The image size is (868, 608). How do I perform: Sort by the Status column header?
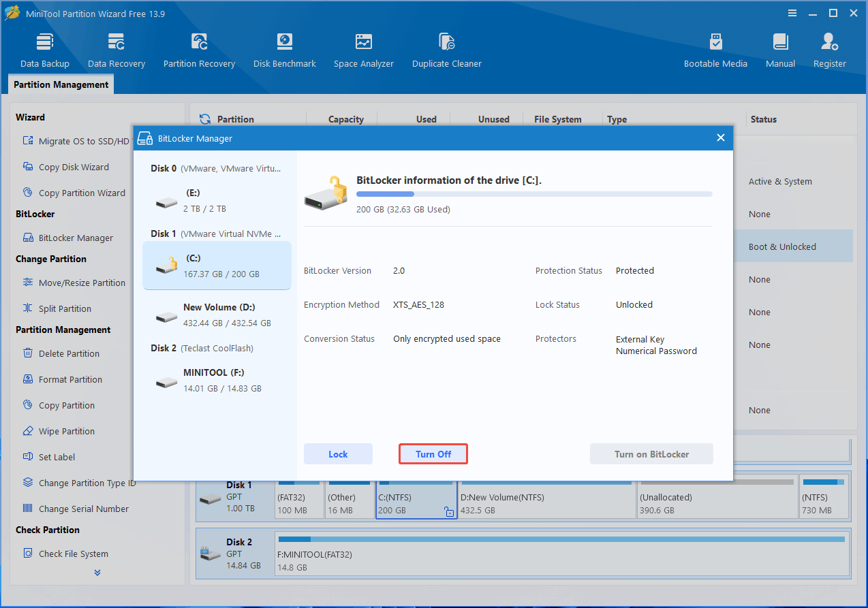(x=763, y=119)
